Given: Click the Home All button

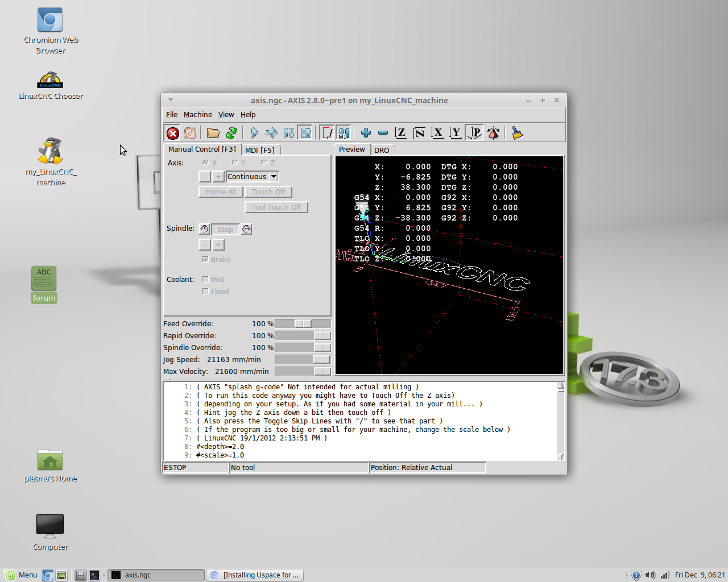Looking at the screenshot, I should [x=221, y=192].
